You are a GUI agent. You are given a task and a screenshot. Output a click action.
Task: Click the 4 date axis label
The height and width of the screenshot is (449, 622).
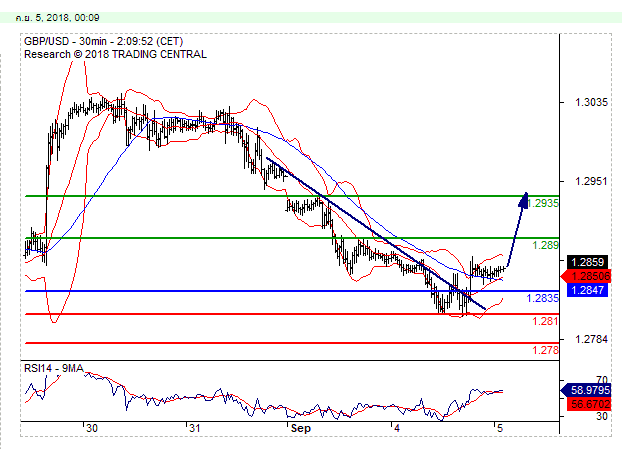(x=397, y=428)
